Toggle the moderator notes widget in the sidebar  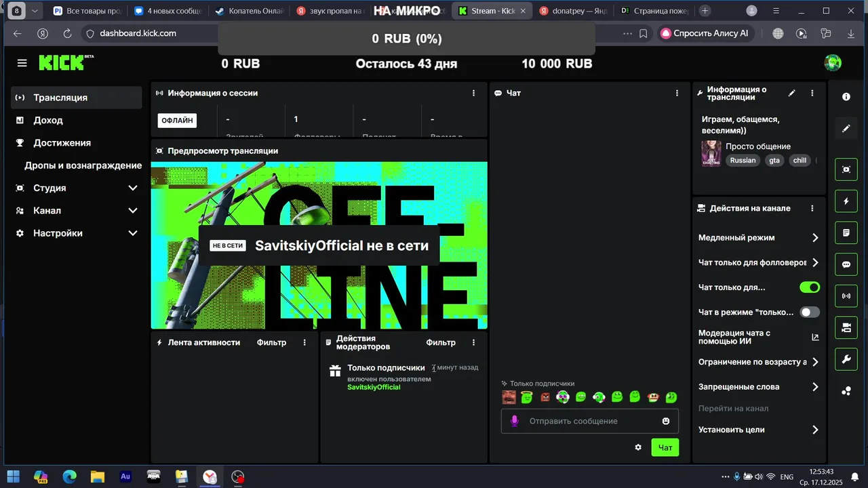click(846, 232)
